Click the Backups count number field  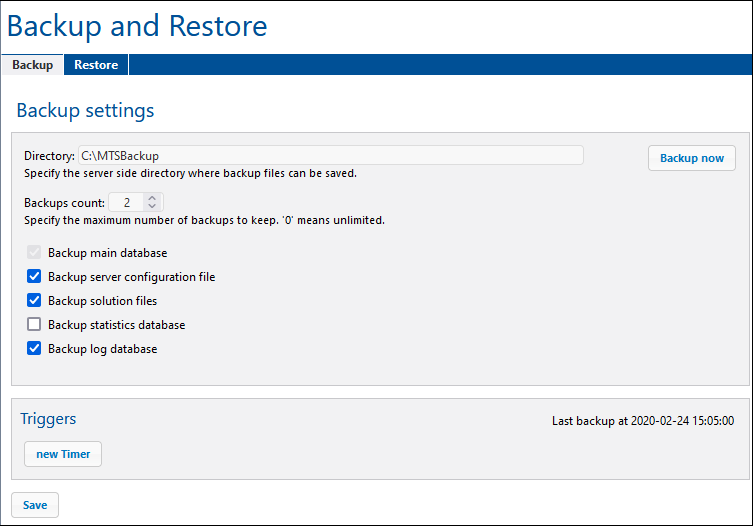[x=127, y=202]
